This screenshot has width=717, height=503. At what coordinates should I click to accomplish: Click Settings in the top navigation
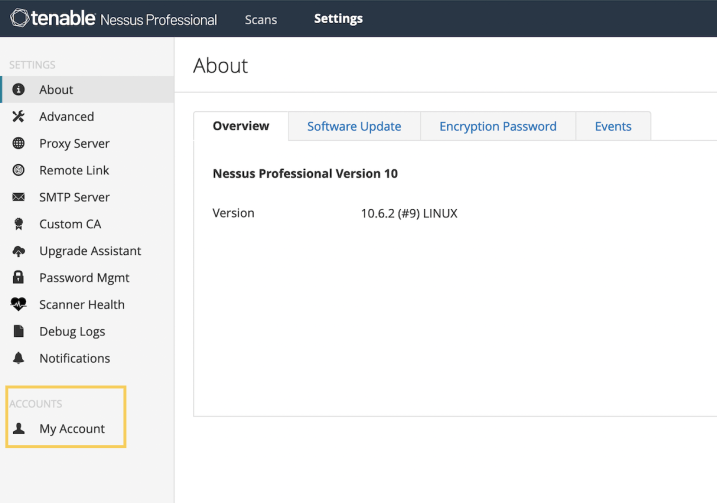point(338,19)
